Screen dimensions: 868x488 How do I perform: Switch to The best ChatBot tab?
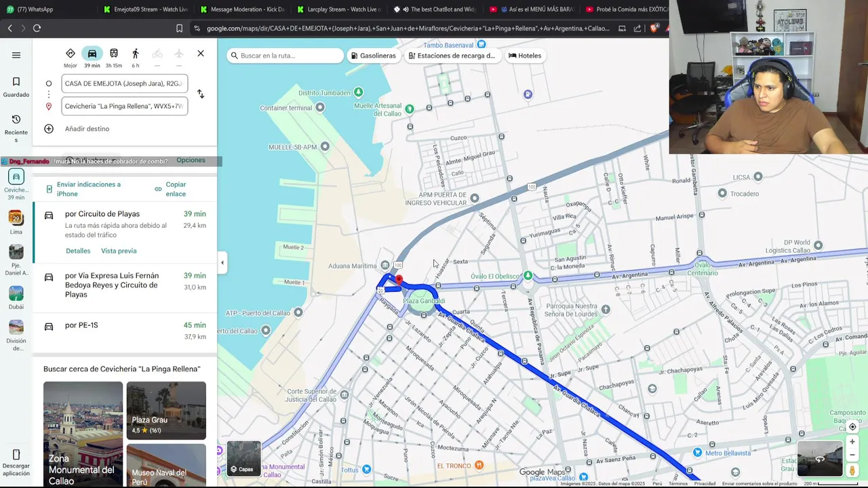(436, 9)
